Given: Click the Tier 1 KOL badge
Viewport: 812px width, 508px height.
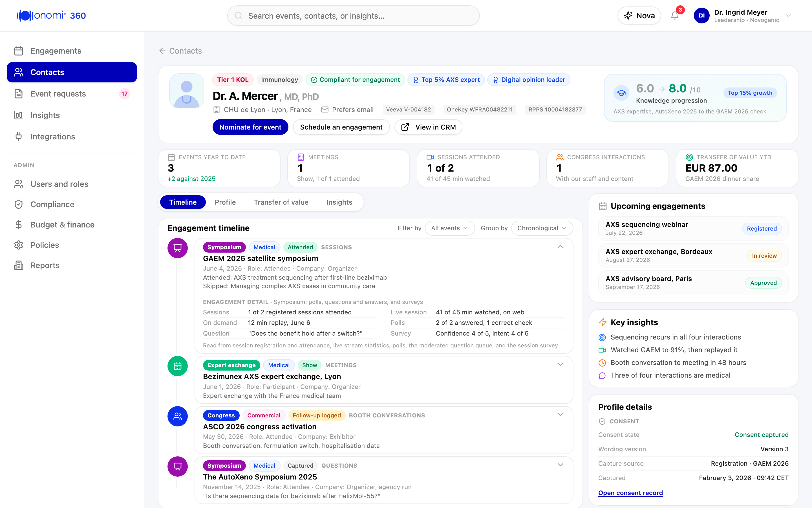Looking at the screenshot, I should (x=233, y=80).
